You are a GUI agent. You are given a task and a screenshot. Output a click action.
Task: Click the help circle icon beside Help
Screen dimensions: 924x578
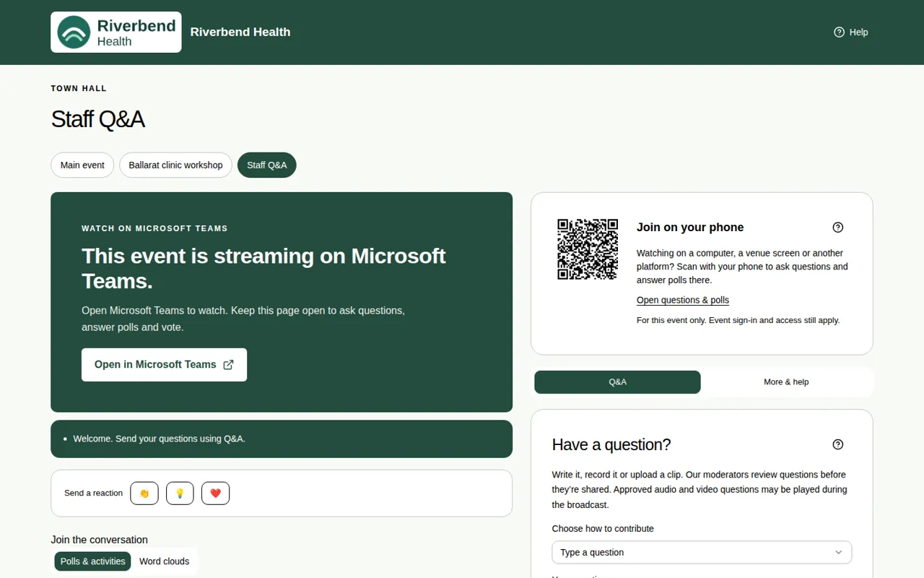(839, 33)
